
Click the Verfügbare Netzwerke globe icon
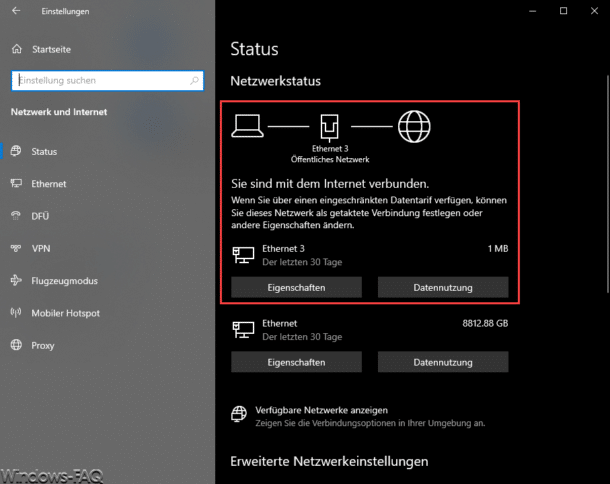pyautogui.click(x=239, y=414)
